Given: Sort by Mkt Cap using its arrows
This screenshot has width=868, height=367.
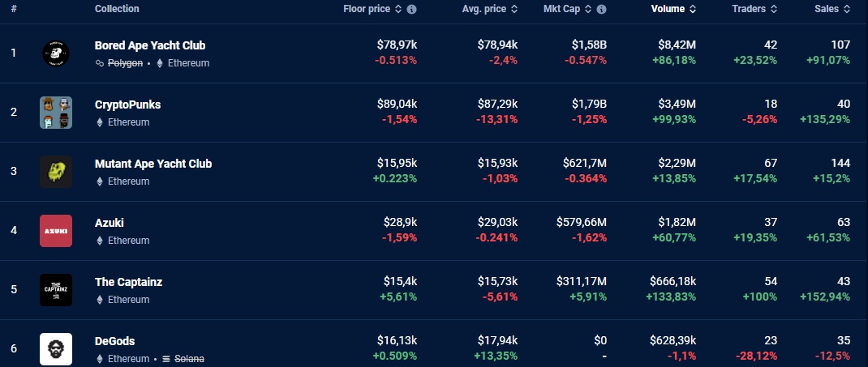Looking at the screenshot, I should 588,10.
